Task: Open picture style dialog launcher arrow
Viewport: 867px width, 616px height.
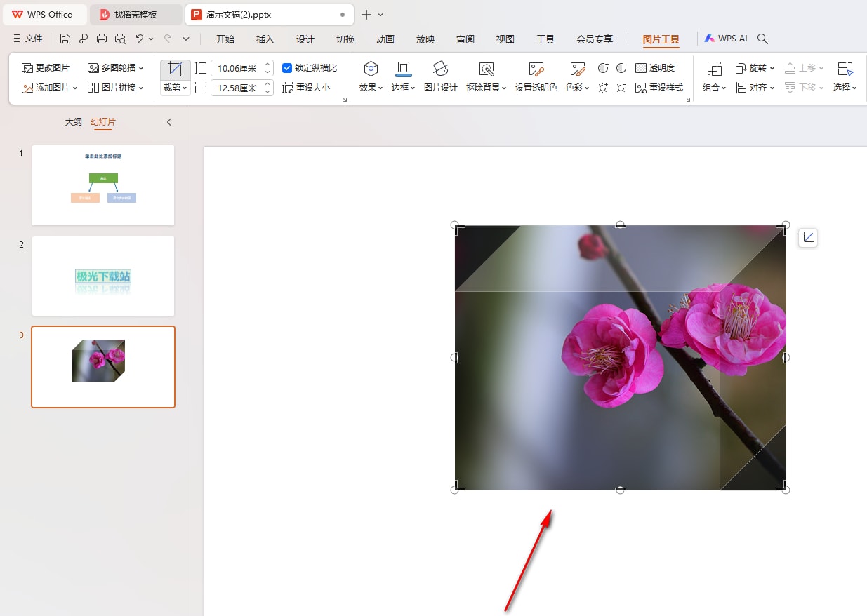Action: (x=688, y=100)
